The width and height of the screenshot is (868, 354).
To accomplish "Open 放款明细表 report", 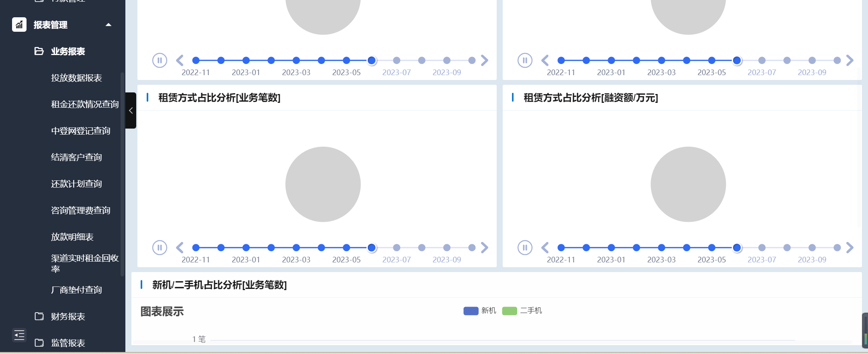I will click(x=72, y=237).
